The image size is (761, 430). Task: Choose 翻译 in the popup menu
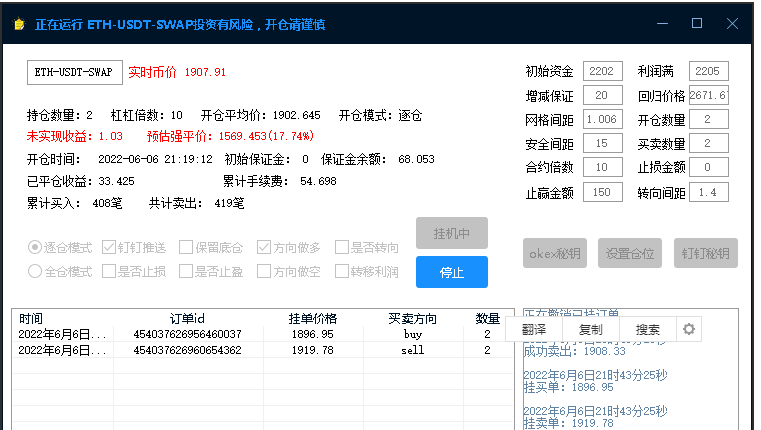pos(534,329)
